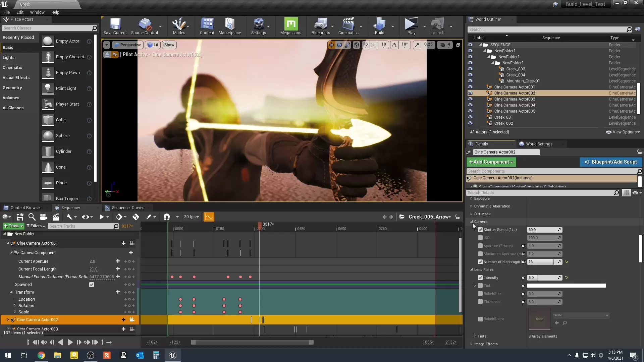Open the 30 fps frame rate dropdown

pyautogui.click(x=191, y=217)
